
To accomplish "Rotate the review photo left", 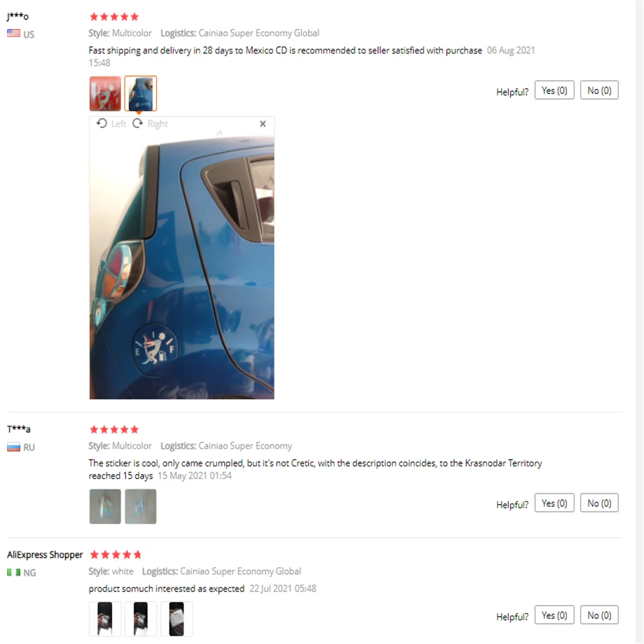I will click(111, 124).
